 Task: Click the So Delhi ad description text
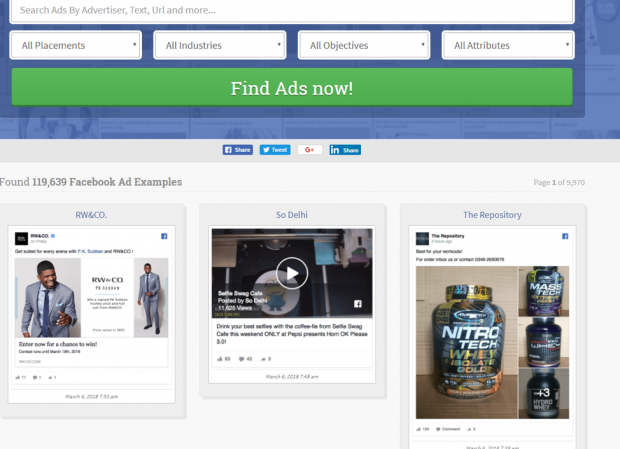click(x=292, y=334)
